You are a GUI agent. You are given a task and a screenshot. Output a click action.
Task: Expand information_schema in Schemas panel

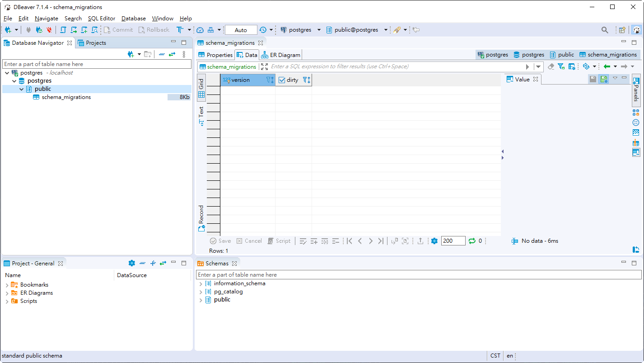coord(201,284)
